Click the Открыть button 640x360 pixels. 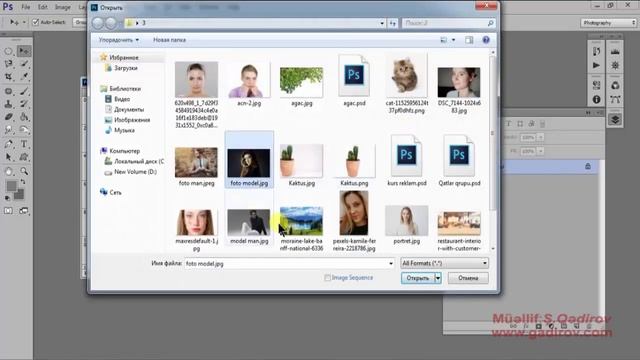[418, 278]
